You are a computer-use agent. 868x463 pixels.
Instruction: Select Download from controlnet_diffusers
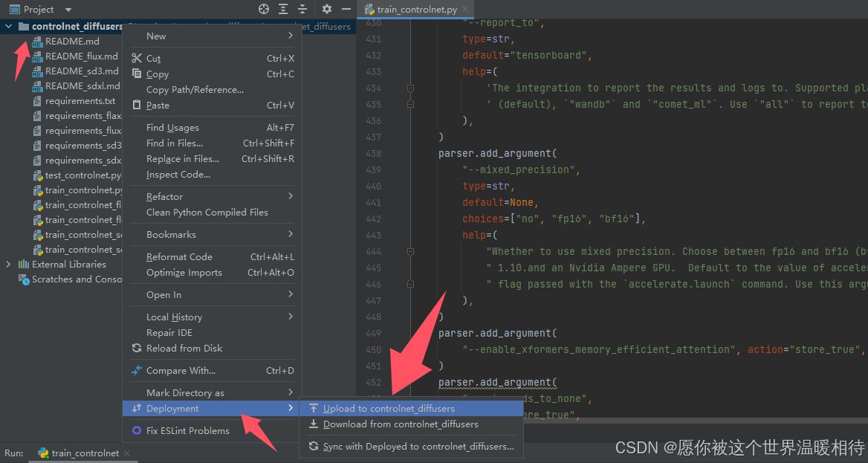400,424
